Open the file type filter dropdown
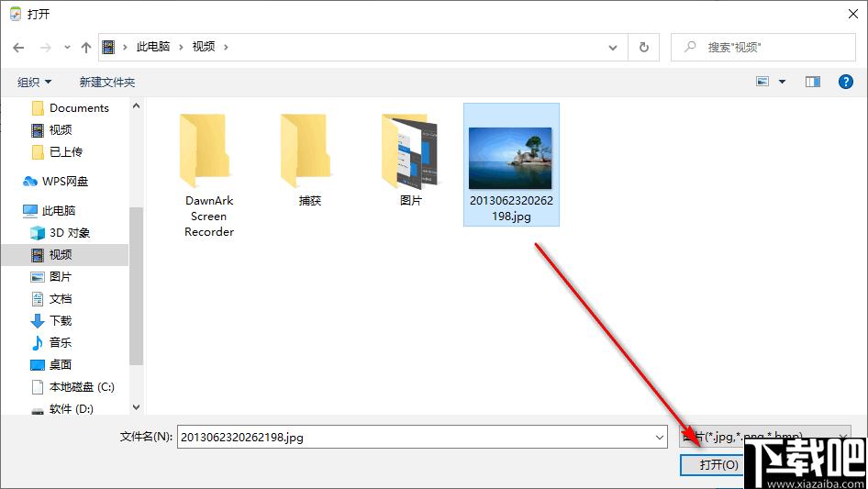868x489 pixels. coord(764,437)
